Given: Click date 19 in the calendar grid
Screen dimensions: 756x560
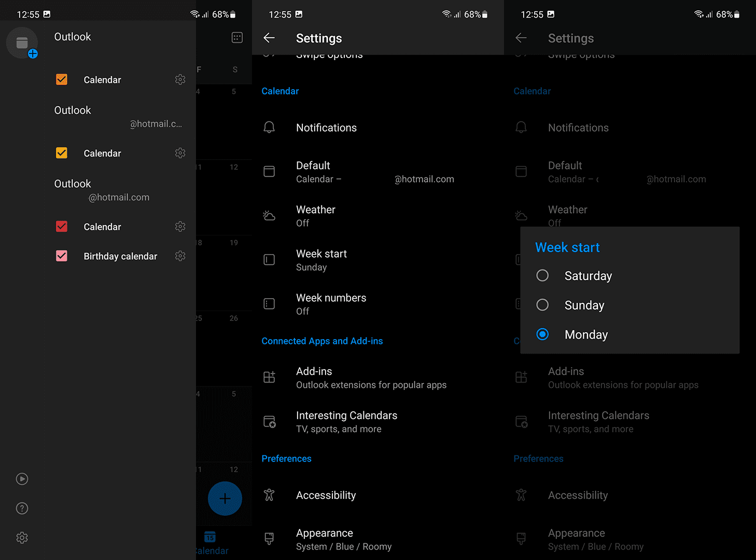Looking at the screenshot, I should [234, 243].
